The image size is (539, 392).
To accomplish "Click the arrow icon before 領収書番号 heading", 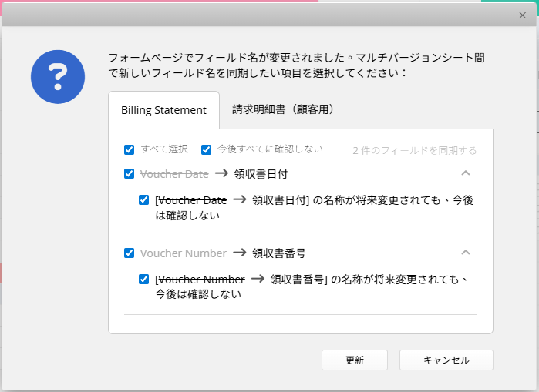I will tap(240, 253).
